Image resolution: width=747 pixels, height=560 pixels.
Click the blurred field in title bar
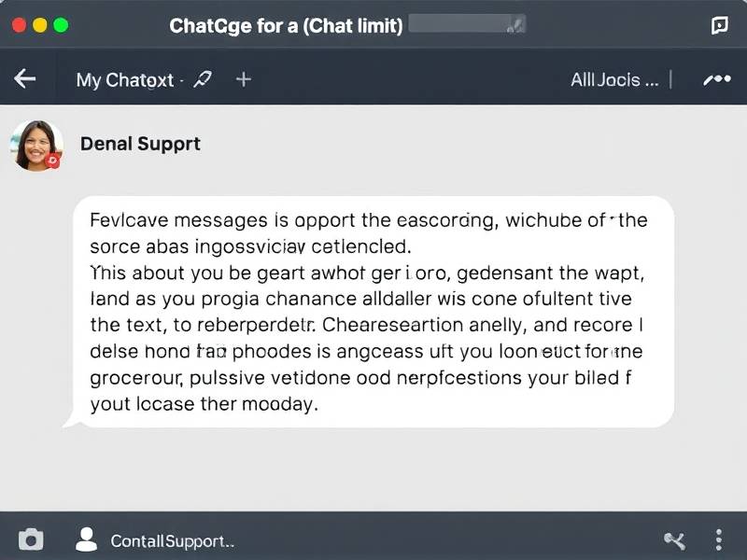coord(469,25)
